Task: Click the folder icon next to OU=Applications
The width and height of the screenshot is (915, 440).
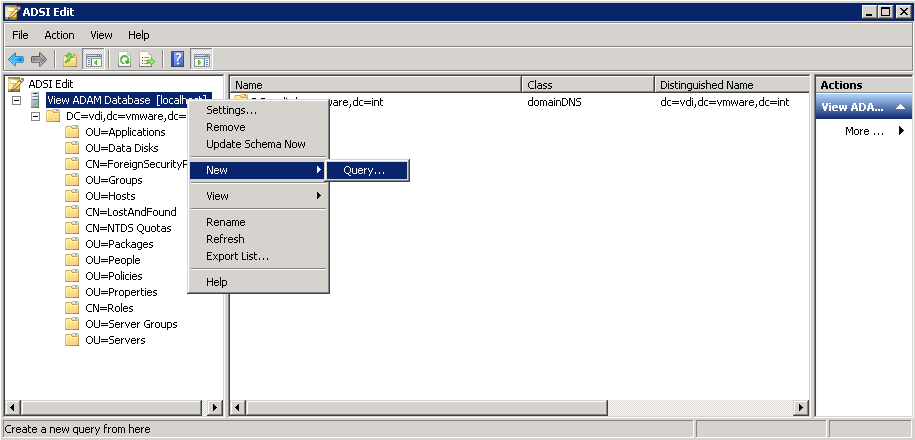Action: (72, 132)
